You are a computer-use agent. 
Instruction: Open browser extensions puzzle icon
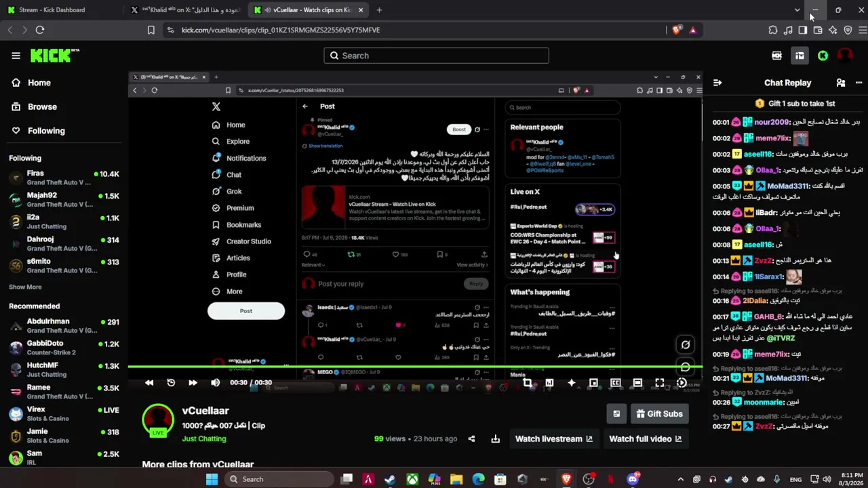click(x=773, y=30)
